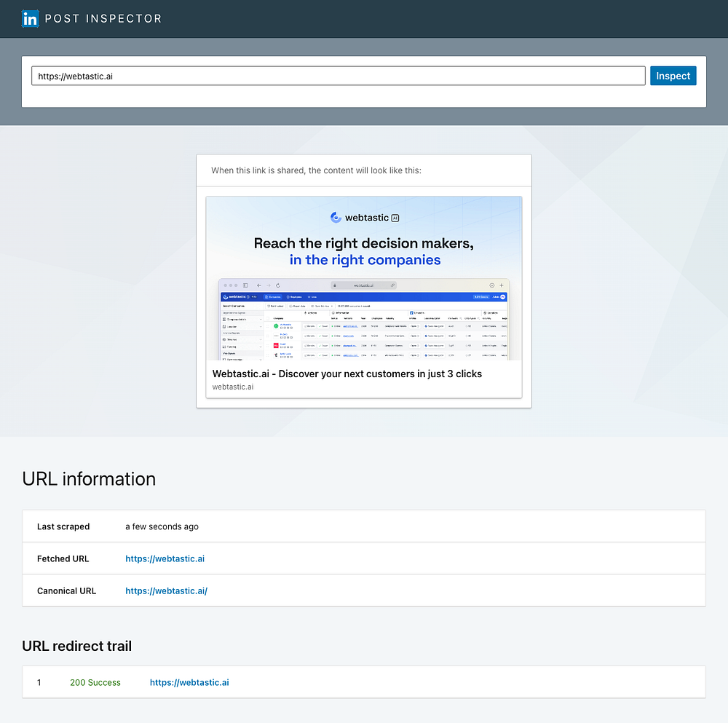The height and width of the screenshot is (723, 728).
Task: Click the 'URL redirect trail' heading
Action: click(x=76, y=646)
